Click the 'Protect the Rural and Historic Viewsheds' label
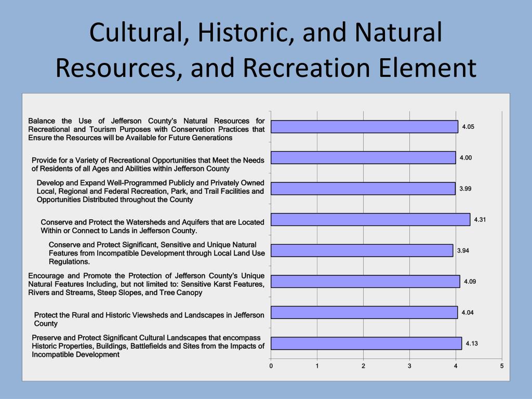Image resolution: width=532 pixels, height=399 pixels. [x=149, y=320]
